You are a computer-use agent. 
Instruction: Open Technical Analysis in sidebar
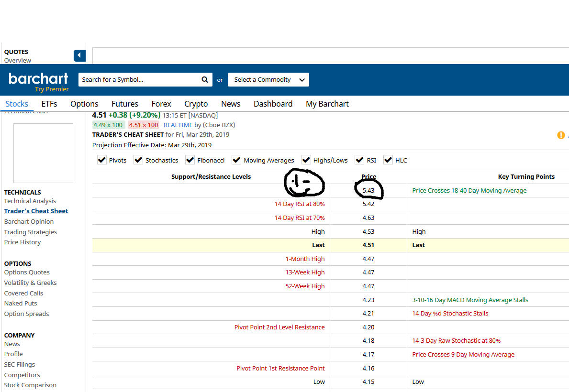pos(30,201)
